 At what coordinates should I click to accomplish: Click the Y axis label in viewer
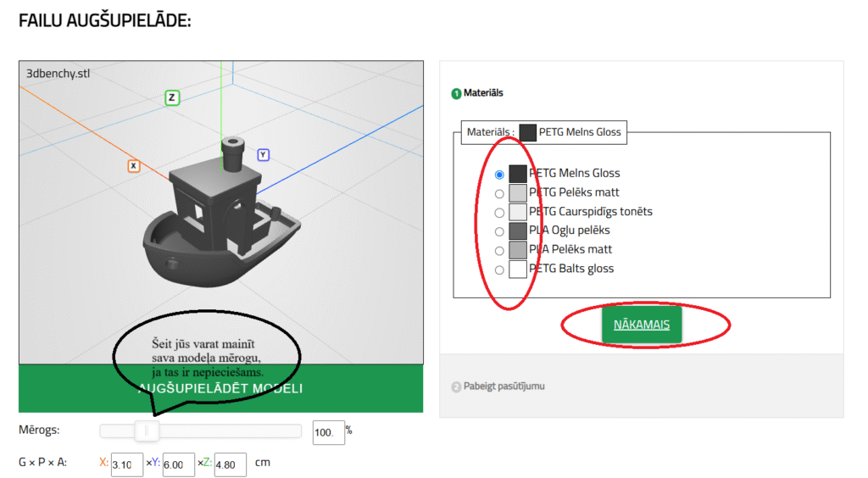pos(264,155)
